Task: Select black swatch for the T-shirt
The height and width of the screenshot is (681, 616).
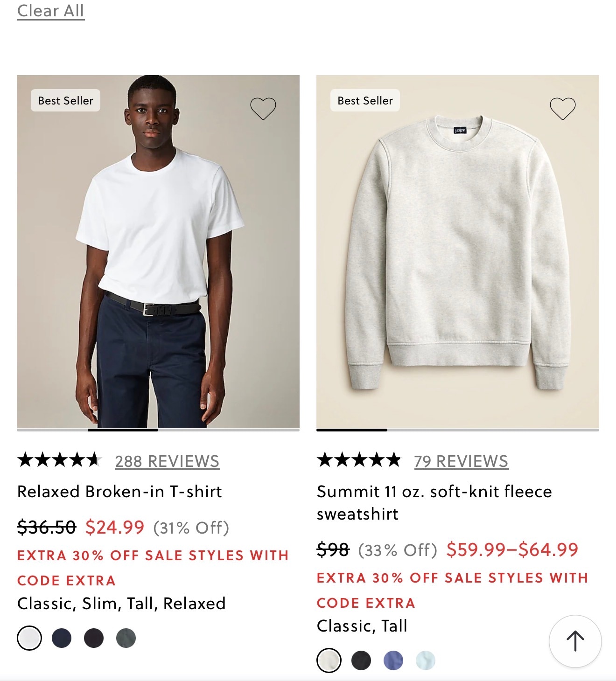Action: pos(94,638)
